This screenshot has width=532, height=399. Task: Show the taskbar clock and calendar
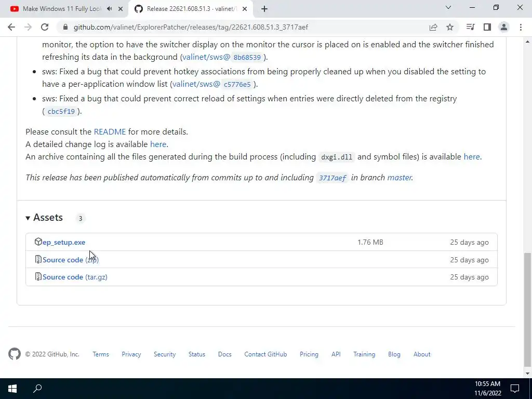tap(487, 389)
